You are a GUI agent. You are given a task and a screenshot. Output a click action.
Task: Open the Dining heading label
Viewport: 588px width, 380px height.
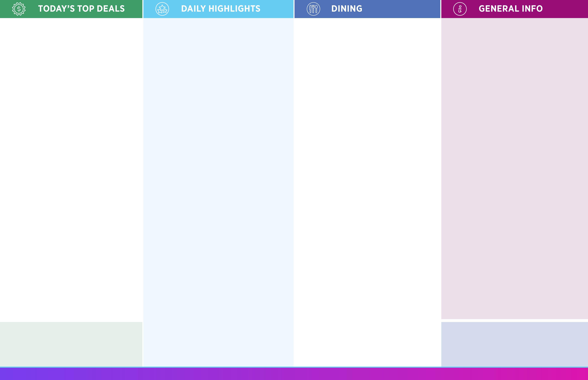(x=347, y=9)
